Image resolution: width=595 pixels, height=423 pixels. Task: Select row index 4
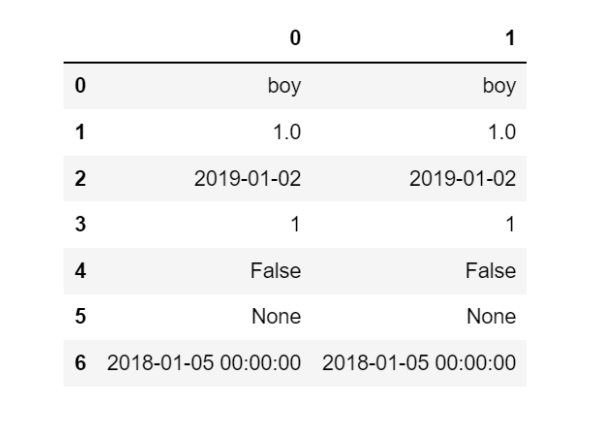click(80, 271)
